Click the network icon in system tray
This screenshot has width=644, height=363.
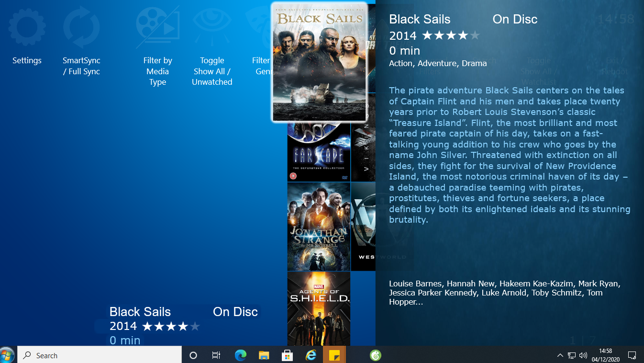572,355
